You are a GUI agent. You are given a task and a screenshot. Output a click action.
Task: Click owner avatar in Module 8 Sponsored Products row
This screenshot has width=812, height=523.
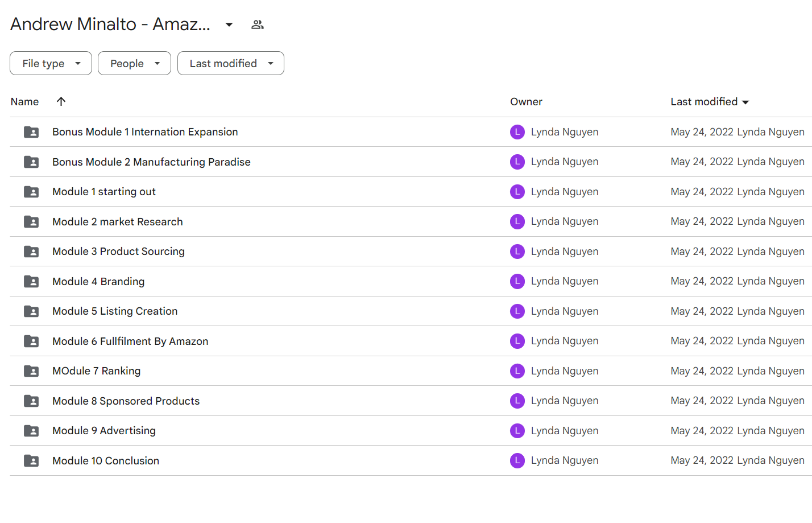517,401
